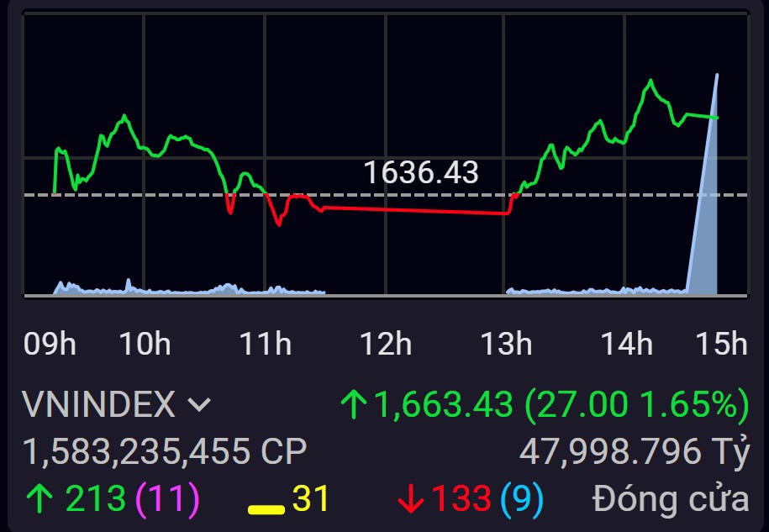Click the change text (27.00 1.65%)

(x=635, y=405)
